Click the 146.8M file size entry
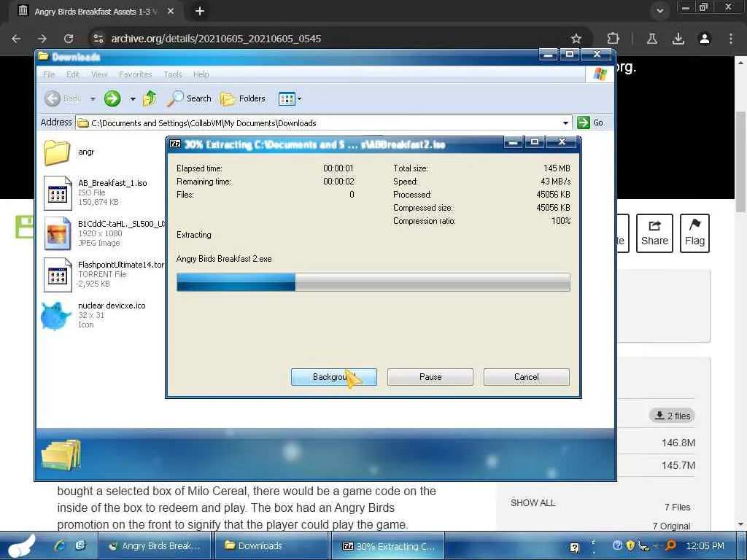747x560 pixels. [678, 443]
